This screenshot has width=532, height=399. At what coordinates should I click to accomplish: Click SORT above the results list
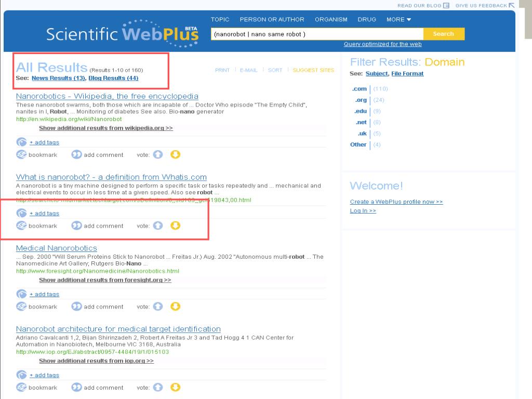tap(275, 70)
